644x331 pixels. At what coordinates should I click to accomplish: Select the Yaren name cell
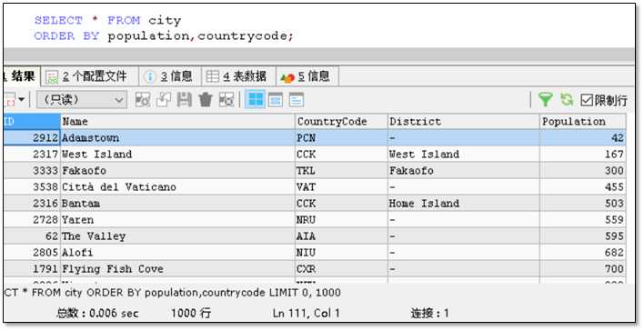[177, 220]
